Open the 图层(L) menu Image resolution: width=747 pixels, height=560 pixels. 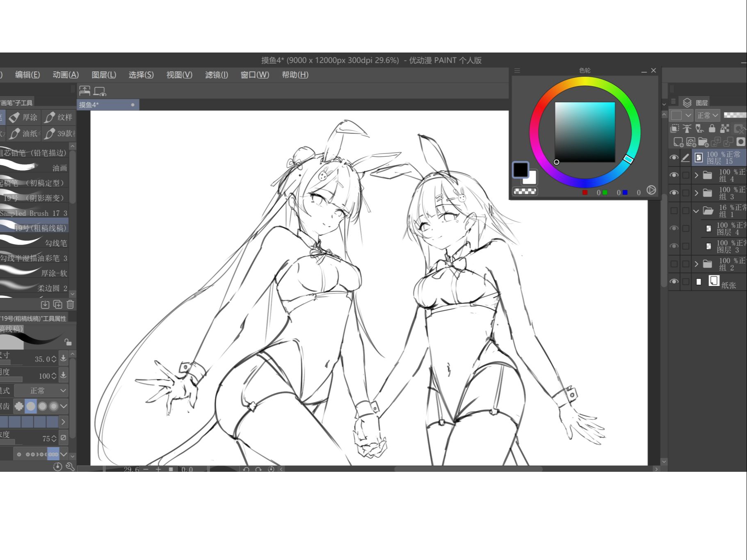click(x=104, y=75)
